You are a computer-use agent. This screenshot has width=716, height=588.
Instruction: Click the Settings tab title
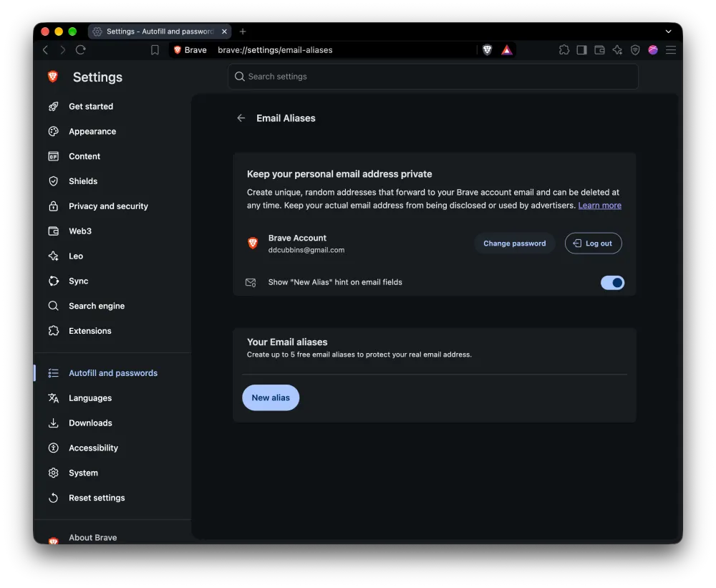[x=160, y=31]
